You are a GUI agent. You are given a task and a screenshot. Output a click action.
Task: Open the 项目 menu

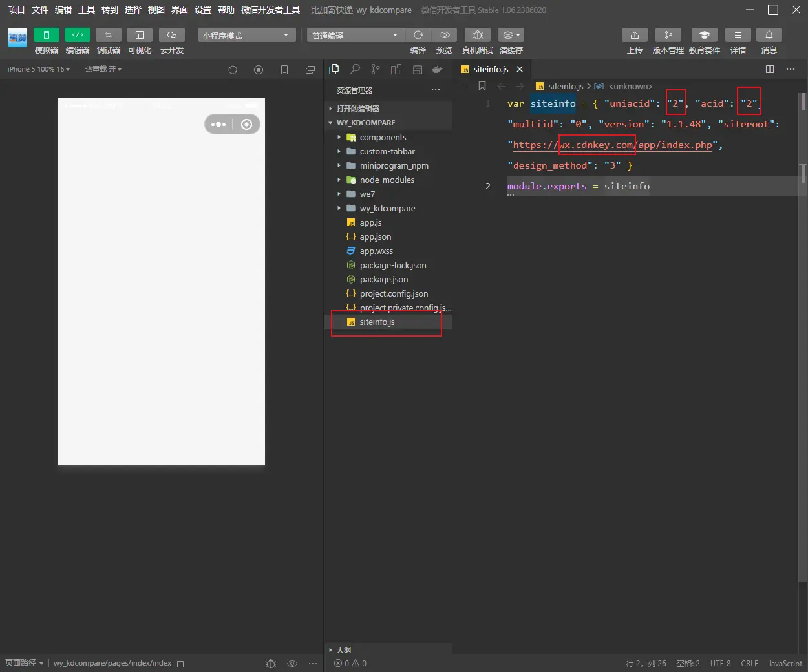pyautogui.click(x=16, y=10)
